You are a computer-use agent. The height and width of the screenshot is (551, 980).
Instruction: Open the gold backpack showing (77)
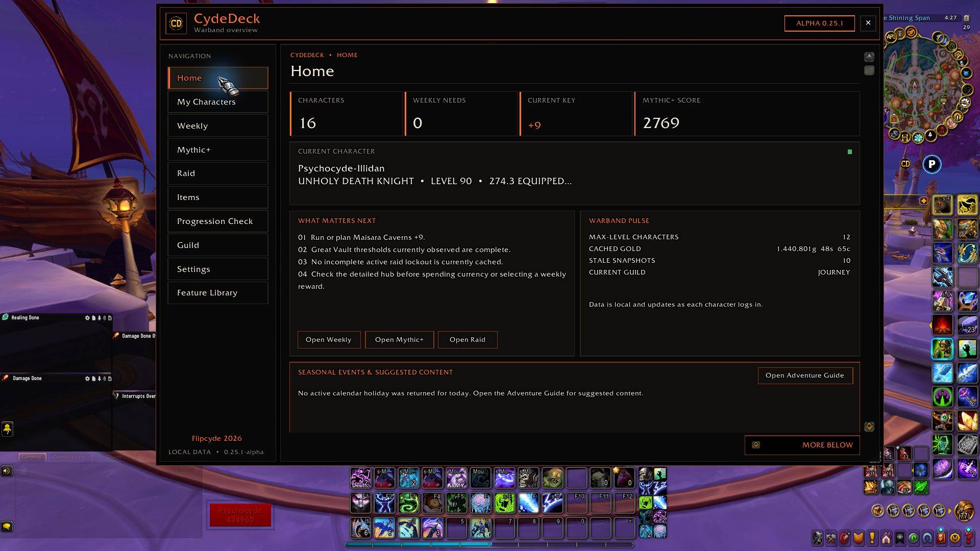tap(964, 510)
